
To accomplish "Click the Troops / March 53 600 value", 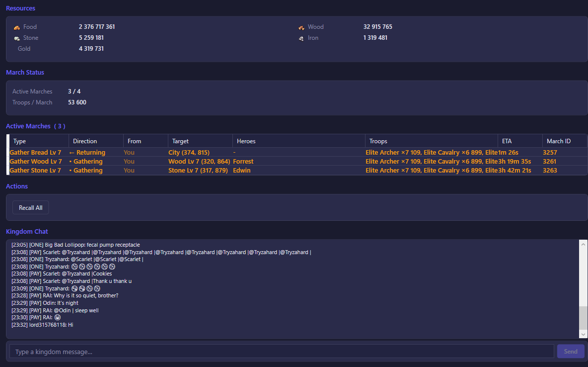I will click(x=77, y=102).
